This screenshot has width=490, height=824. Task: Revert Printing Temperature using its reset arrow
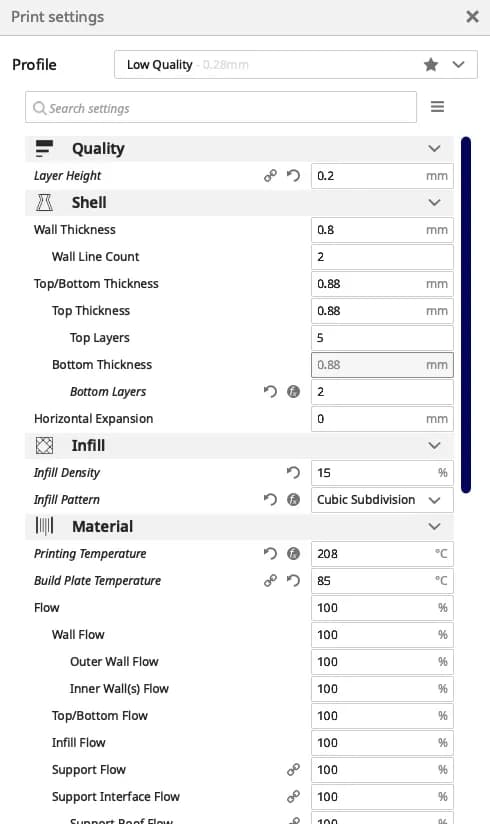pos(270,553)
